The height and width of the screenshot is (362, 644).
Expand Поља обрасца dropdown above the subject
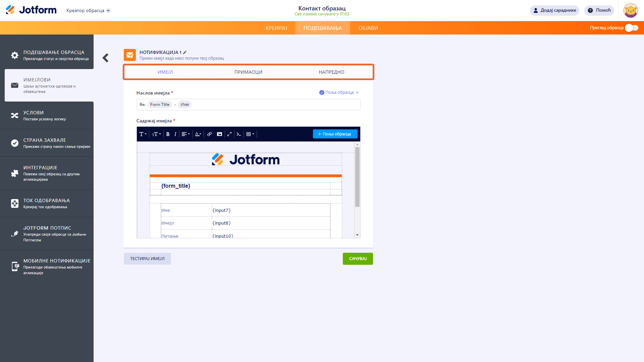pyautogui.click(x=339, y=93)
